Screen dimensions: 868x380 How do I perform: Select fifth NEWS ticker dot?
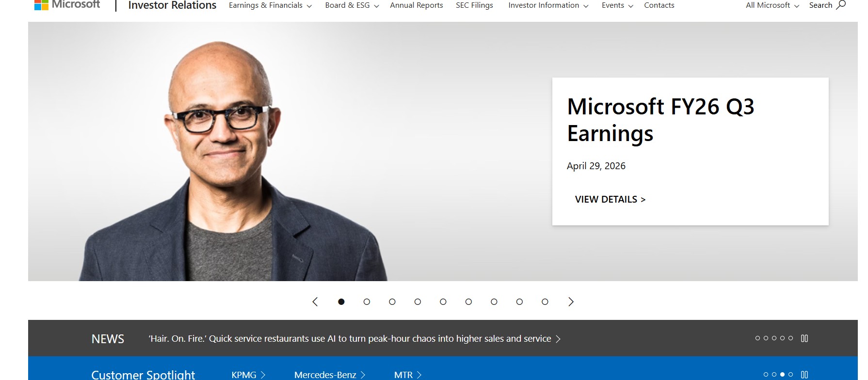[x=791, y=338]
